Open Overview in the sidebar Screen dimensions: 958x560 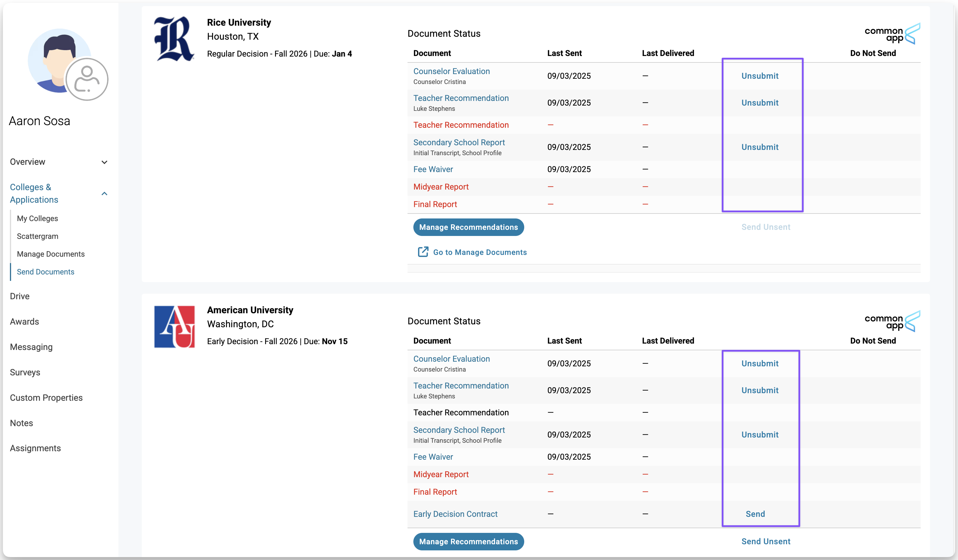coord(27,162)
